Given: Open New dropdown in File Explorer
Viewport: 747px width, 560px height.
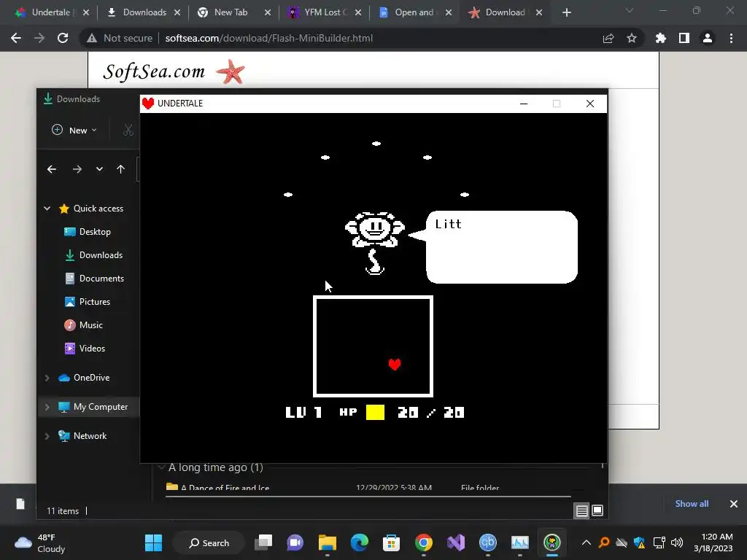Looking at the screenshot, I should 74,130.
